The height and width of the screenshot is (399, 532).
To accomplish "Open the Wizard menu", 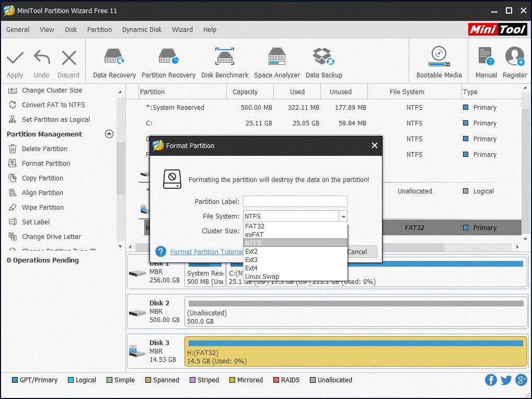I will (x=182, y=29).
